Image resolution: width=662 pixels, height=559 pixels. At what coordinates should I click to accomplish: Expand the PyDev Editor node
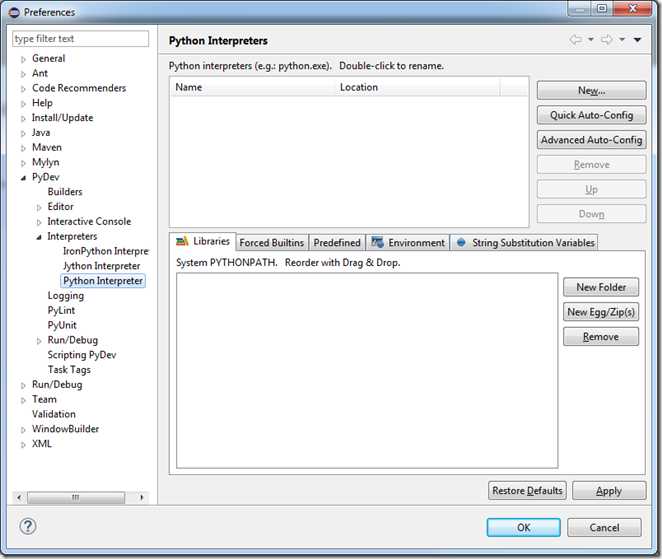click(x=39, y=207)
